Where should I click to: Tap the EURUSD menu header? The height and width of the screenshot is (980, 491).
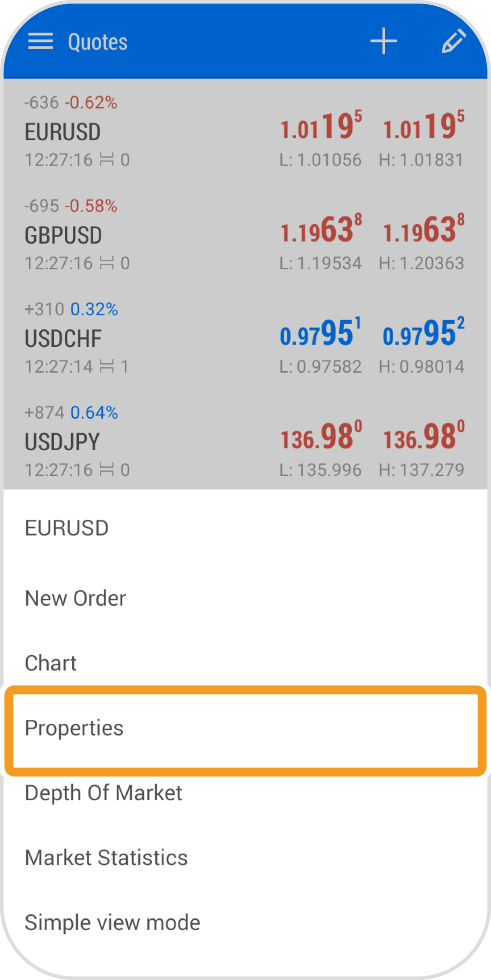coord(67,528)
